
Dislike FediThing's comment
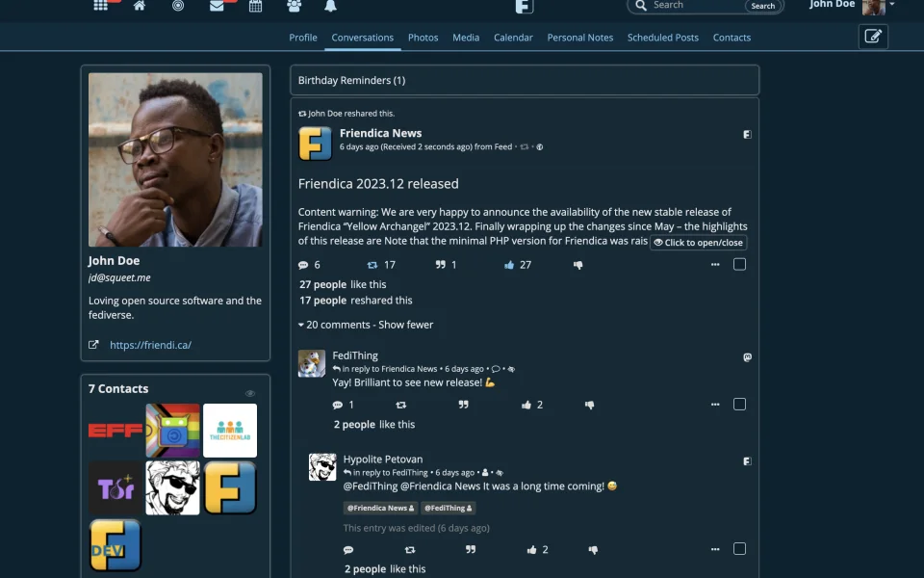pos(589,405)
